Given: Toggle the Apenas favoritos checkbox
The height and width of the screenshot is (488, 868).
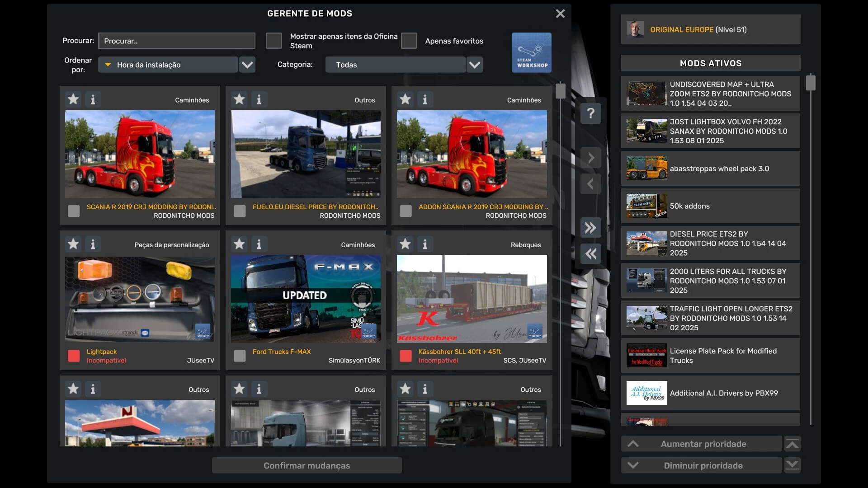Looking at the screenshot, I should (409, 41).
